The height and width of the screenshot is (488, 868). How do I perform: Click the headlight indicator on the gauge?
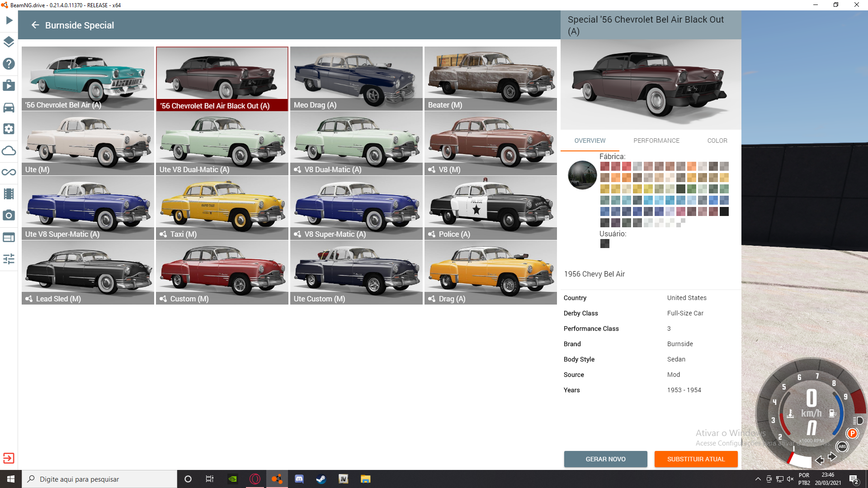click(x=858, y=421)
